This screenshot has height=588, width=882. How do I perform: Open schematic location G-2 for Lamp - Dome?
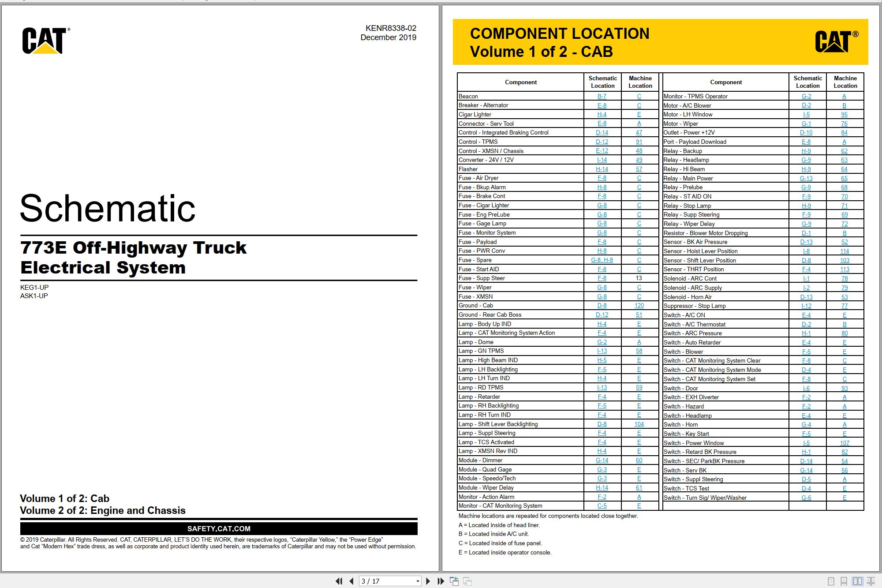pos(602,342)
